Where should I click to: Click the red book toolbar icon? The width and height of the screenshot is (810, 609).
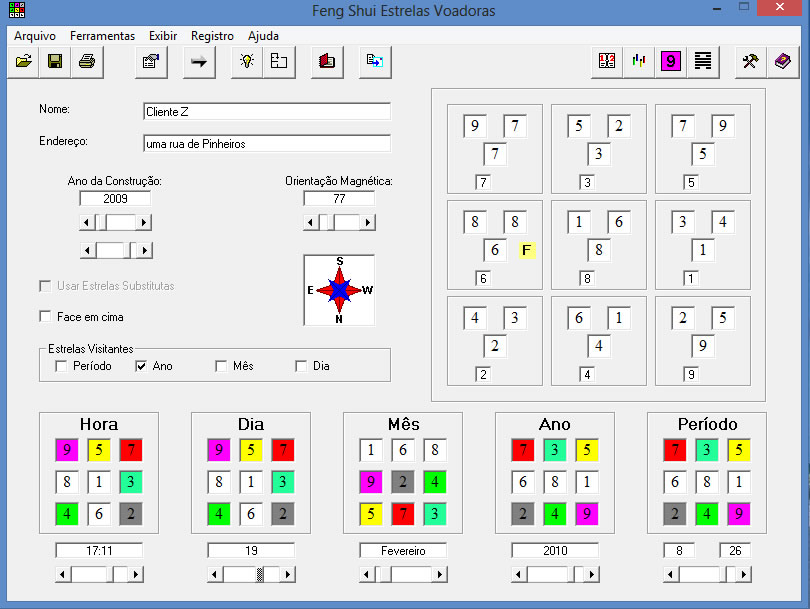(327, 61)
